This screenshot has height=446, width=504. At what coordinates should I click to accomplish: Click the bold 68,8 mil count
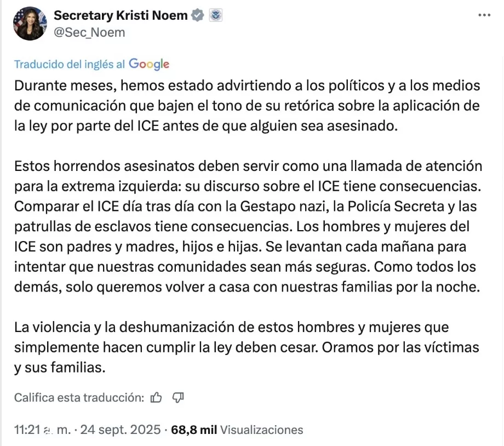194,430
